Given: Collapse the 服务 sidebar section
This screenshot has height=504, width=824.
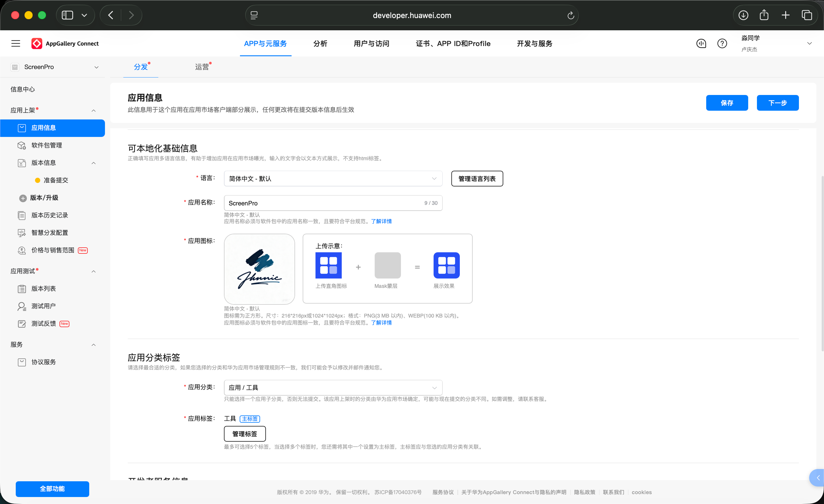Looking at the screenshot, I should 94,345.
